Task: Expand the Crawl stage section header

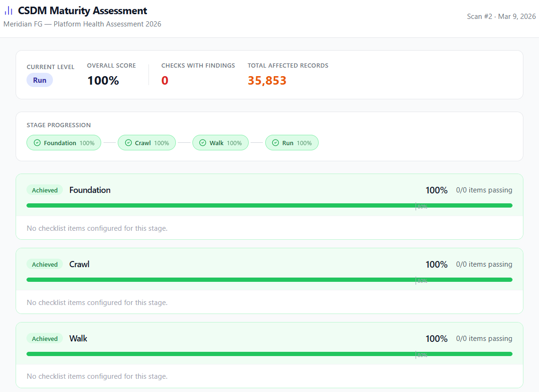Action: (236, 264)
